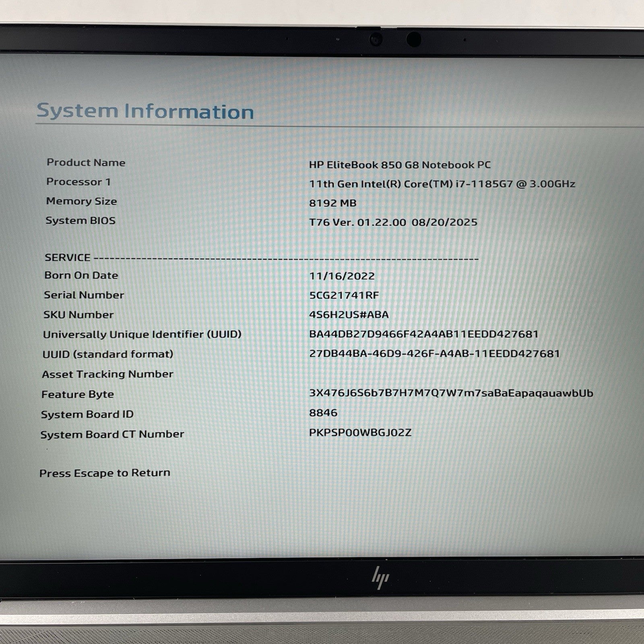Click 'Press Escape to Return' text
This screenshot has height=644, width=644.
[x=105, y=473]
